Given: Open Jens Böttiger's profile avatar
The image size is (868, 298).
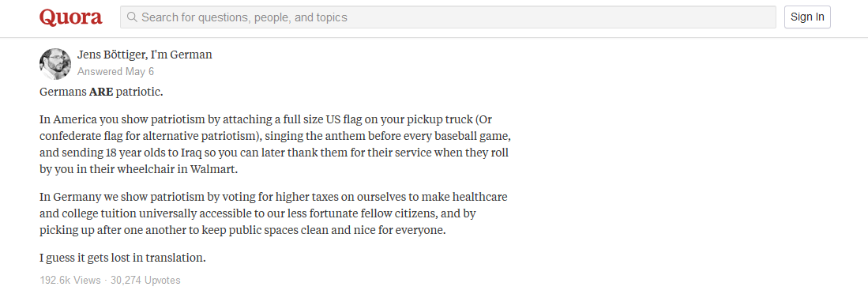Looking at the screenshot, I should [55, 64].
